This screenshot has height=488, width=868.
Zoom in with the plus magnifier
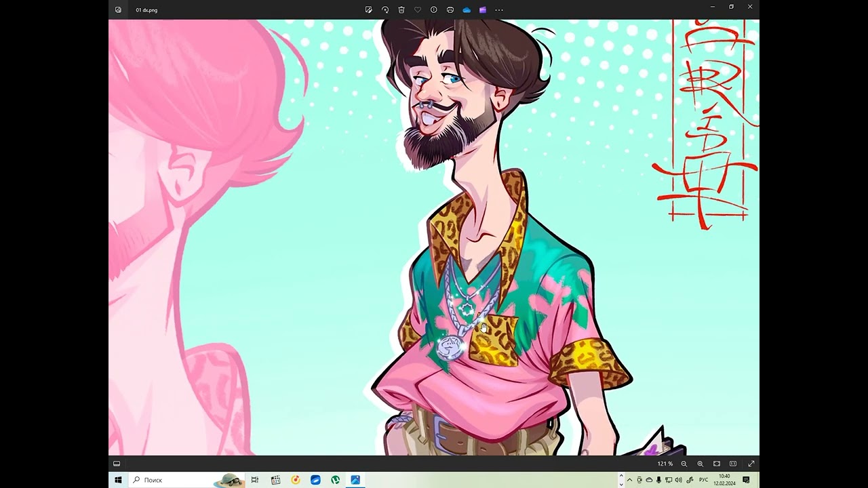(x=701, y=464)
